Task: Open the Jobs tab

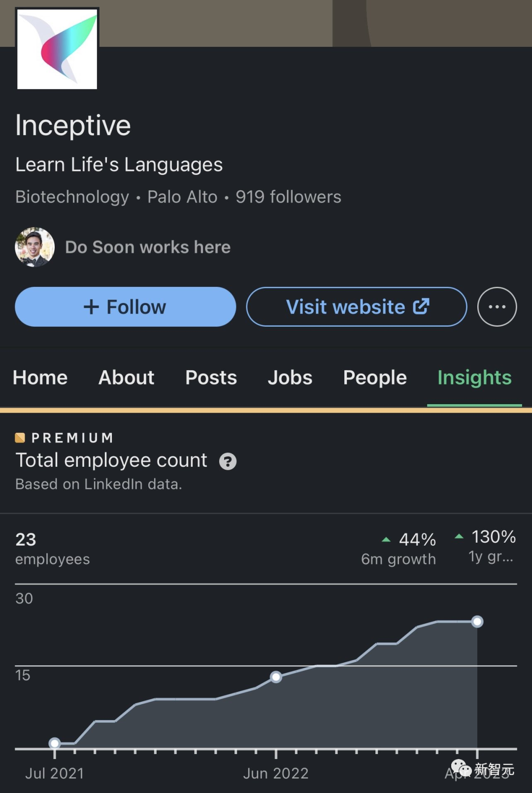Action: (290, 378)
